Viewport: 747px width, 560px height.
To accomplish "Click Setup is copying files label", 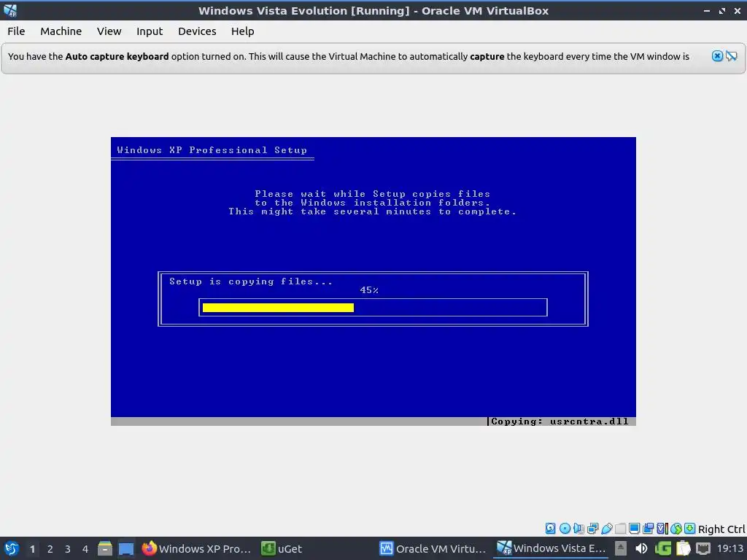I will (251, 281).
